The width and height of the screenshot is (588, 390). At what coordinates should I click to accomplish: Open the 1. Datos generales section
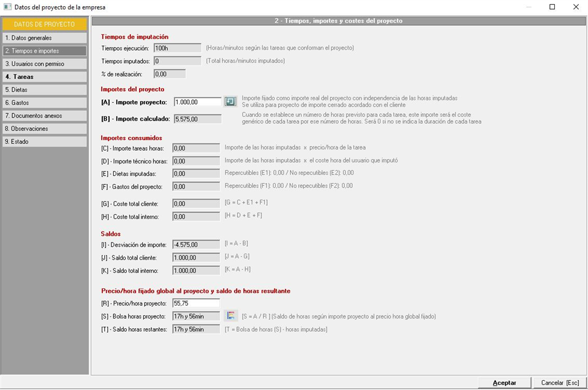pos(45,38)
